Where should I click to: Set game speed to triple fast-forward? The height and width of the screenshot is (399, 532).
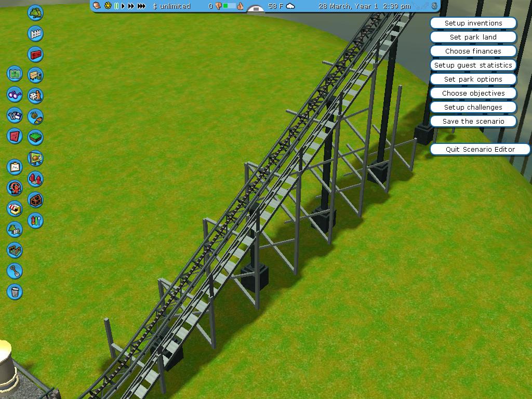(141, 6)
